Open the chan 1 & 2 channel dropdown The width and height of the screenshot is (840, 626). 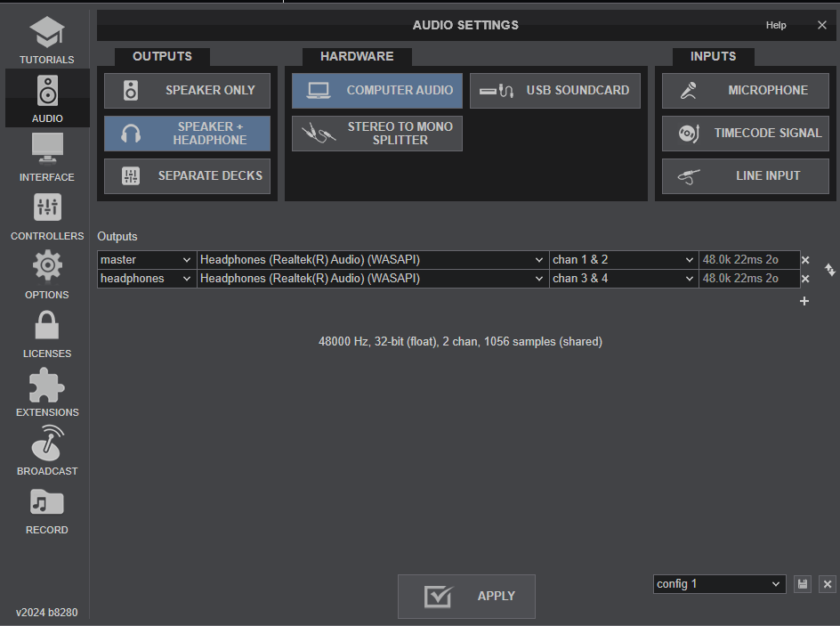click(624, 260)
